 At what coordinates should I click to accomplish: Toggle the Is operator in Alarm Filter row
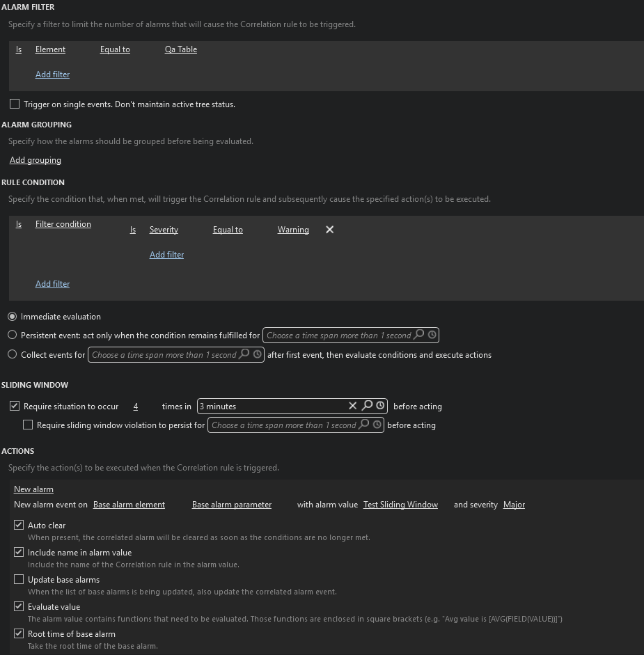[19, 49]
